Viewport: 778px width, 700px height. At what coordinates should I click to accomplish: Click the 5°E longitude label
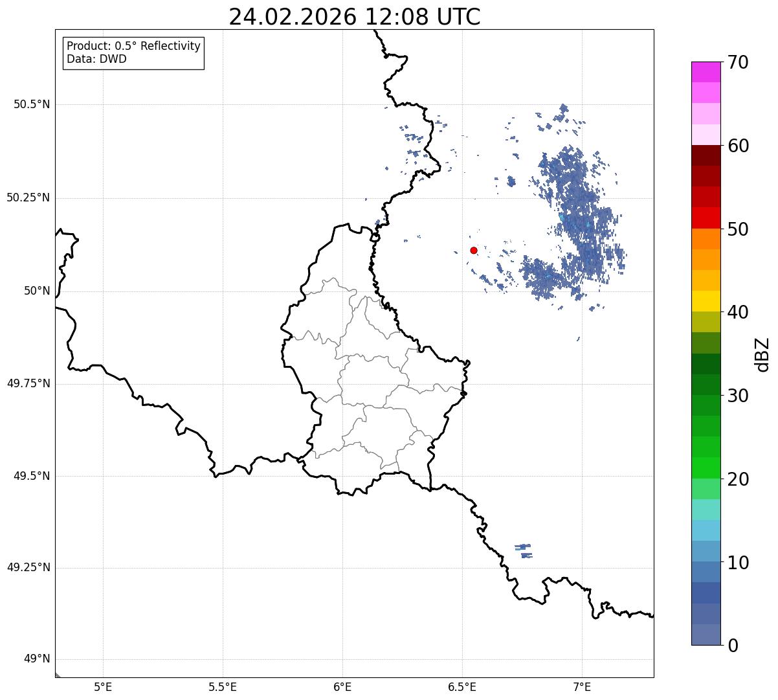click(x=103, y=686)
